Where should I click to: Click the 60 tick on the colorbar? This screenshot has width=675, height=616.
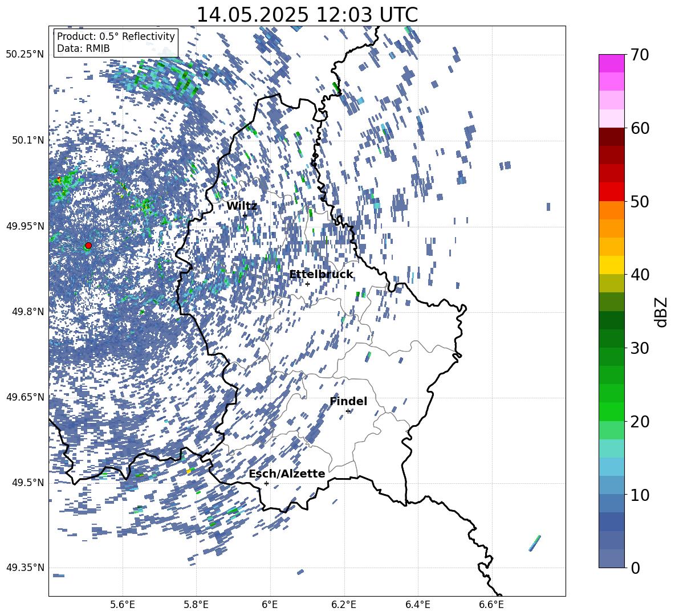[x=640, y=128]
